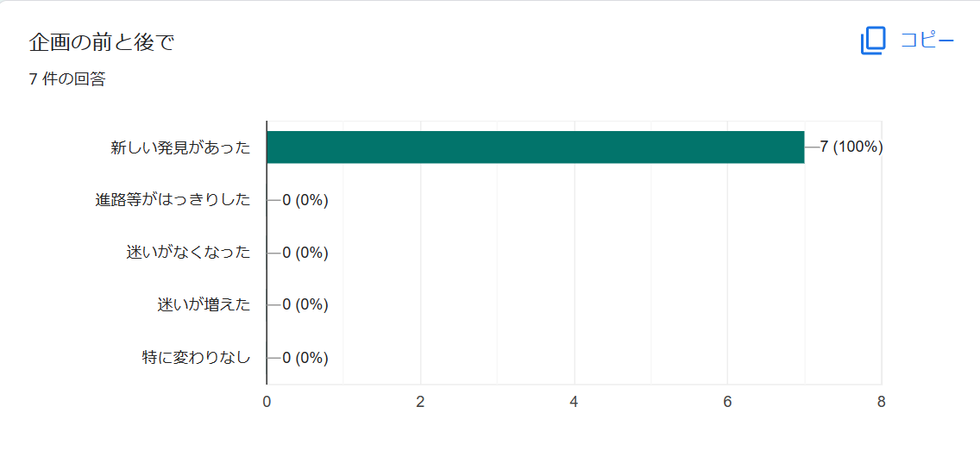
Task: Click axis tick label 0
Action: pos(267,402)
